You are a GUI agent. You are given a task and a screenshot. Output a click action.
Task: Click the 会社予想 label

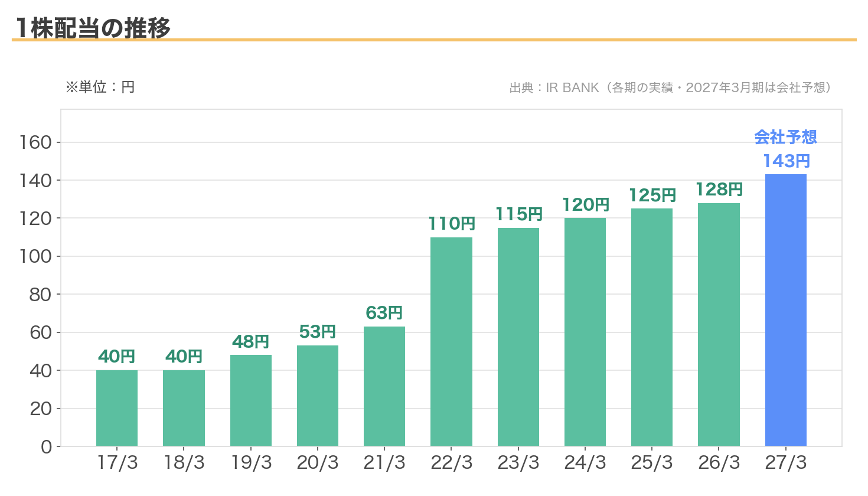coord(786,137)
